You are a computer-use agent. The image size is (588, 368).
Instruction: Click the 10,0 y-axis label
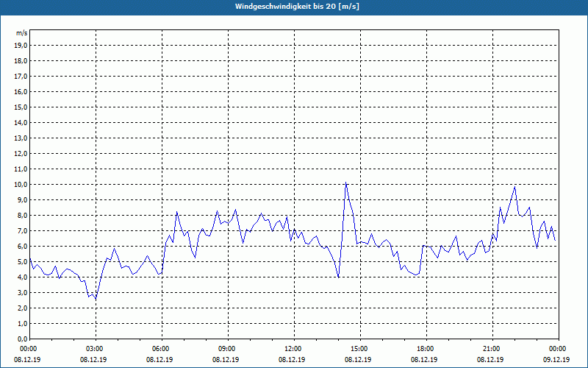(21, 185)
